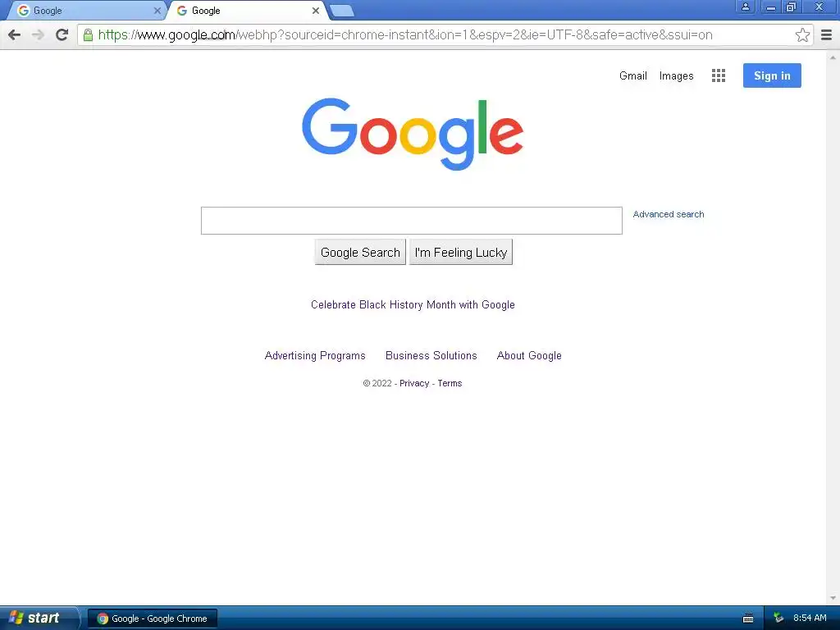Viewport: 840px width, 630px height.
Task: Open Advanced search link
Action: coord(668,214)
